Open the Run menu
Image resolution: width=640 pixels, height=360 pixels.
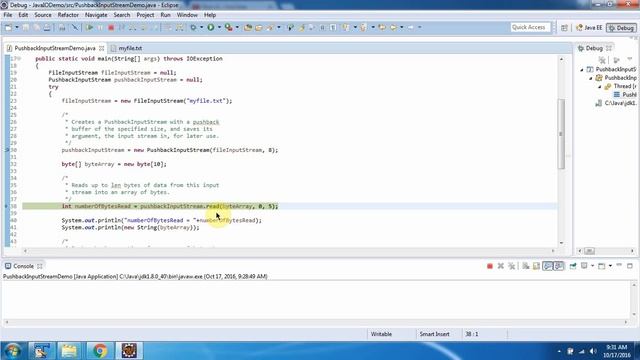[165, 15]
